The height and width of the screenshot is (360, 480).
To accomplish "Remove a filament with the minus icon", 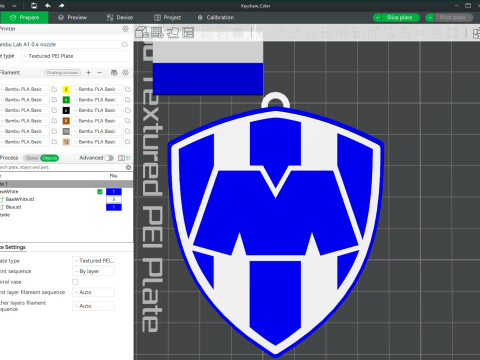I will 99,72.
